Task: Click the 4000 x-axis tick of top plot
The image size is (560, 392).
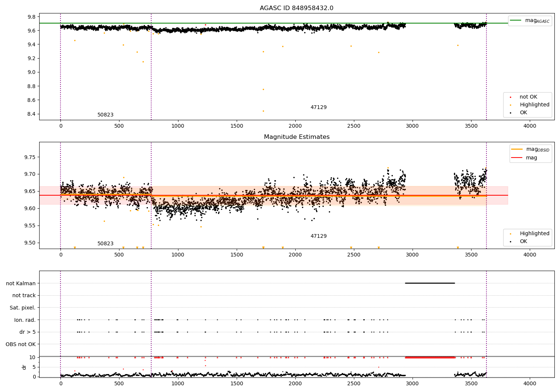Action: coord(530,126)
